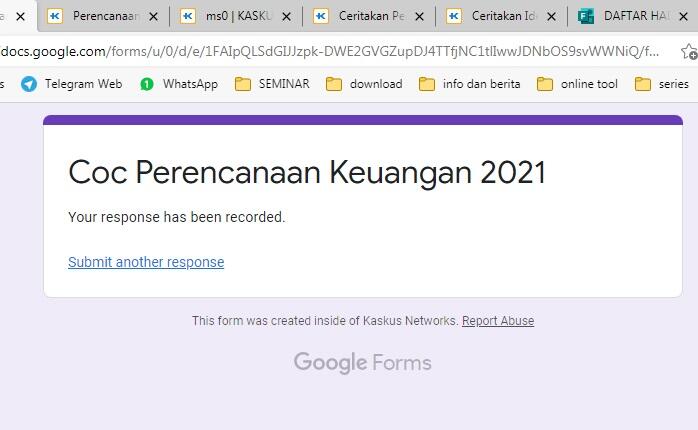Close the Perencanaan tab

tap(153, 17)
